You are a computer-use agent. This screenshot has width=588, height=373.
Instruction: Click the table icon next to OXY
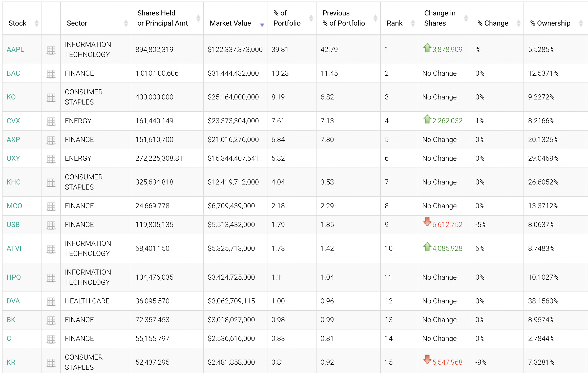tap(51, 159)
